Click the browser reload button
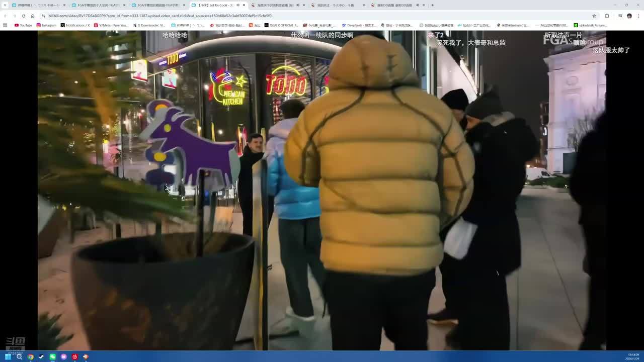Viewport: 644px width, 362px height. (x=23, y=16)
